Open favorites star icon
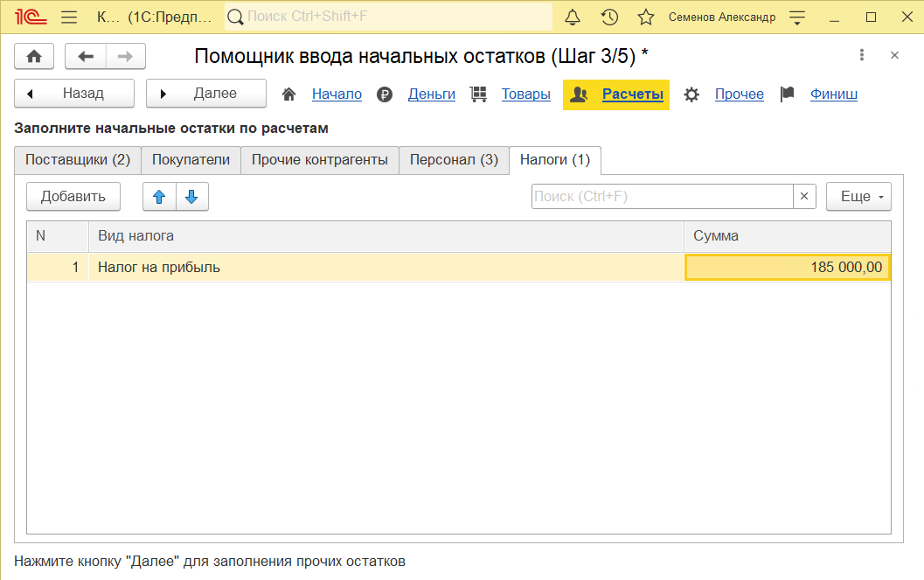Image resolution: width=924 pixels, height=580 pixels. tap(646, 17)
